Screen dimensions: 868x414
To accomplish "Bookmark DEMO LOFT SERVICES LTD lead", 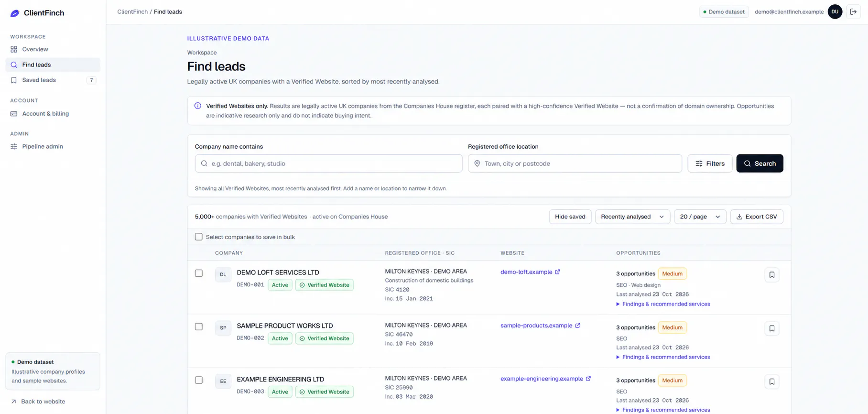I will 771,275.
